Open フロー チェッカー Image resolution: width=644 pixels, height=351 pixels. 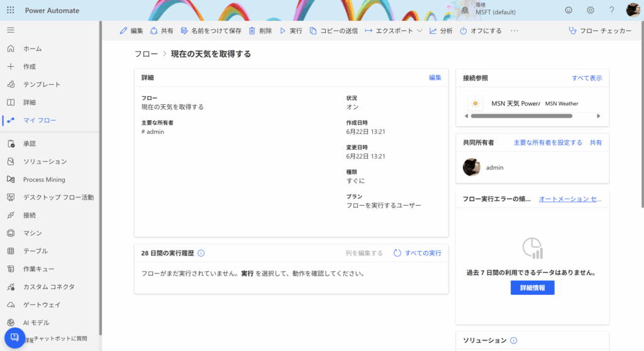(x=600, y=31)
